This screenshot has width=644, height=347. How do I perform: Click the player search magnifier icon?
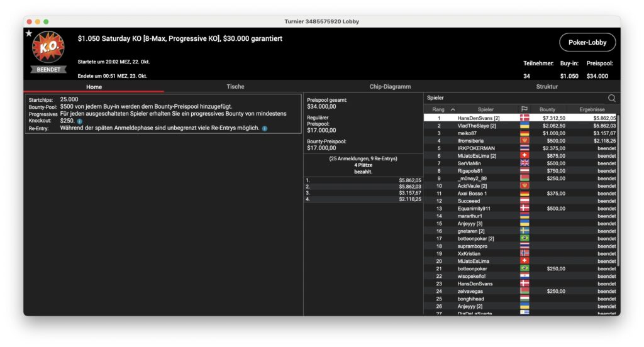[x=611, y=98]
